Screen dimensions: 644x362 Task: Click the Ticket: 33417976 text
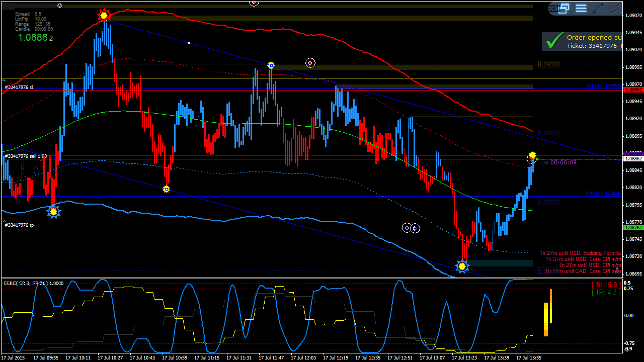[x=592, y=46]
